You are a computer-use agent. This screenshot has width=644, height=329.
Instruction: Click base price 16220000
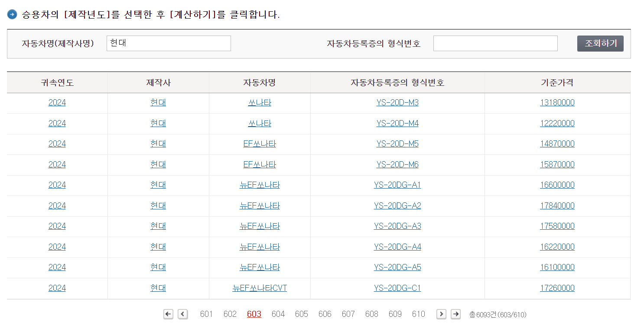click(x=557, y=247)
